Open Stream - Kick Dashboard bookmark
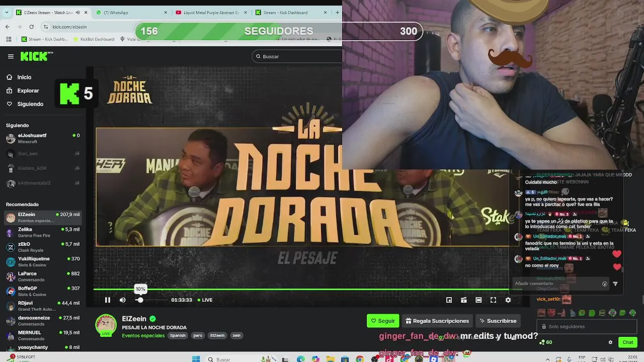 coord(44,39)
